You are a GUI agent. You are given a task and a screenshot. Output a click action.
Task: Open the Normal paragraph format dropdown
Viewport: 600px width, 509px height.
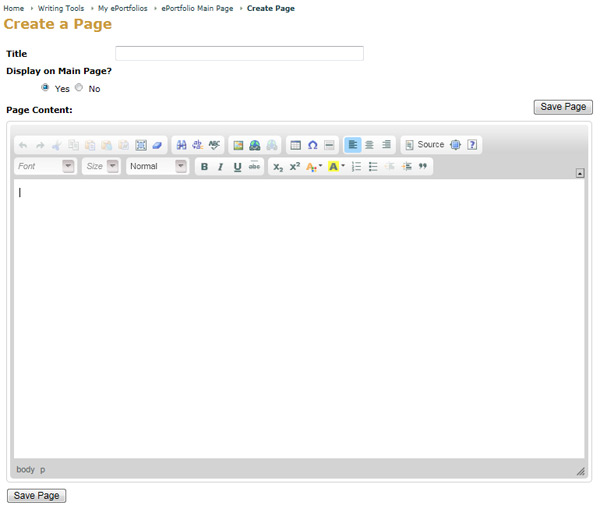158,166
